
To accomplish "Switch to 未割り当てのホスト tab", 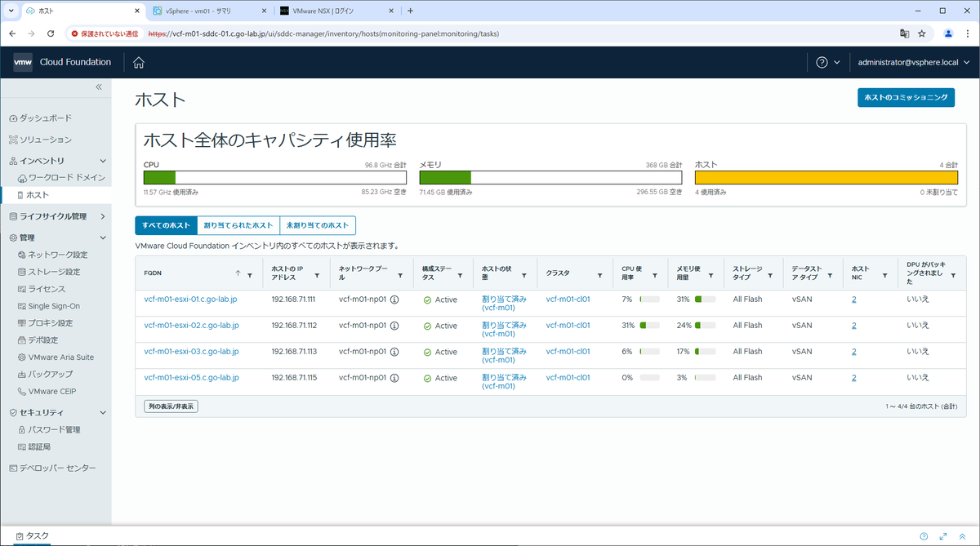I will [318, 225].
